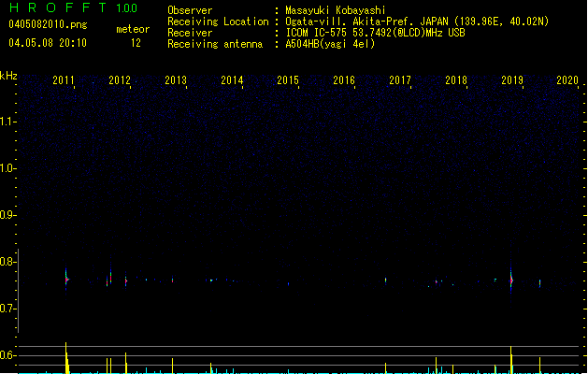Click the 0.6 kHz frequency tick label
This screenshot has height=374, width=588.
[7, 355]
